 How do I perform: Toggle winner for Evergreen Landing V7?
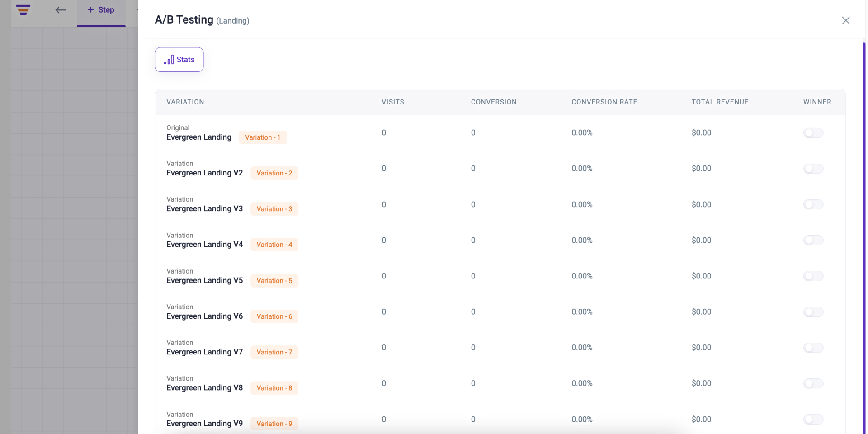813,348
